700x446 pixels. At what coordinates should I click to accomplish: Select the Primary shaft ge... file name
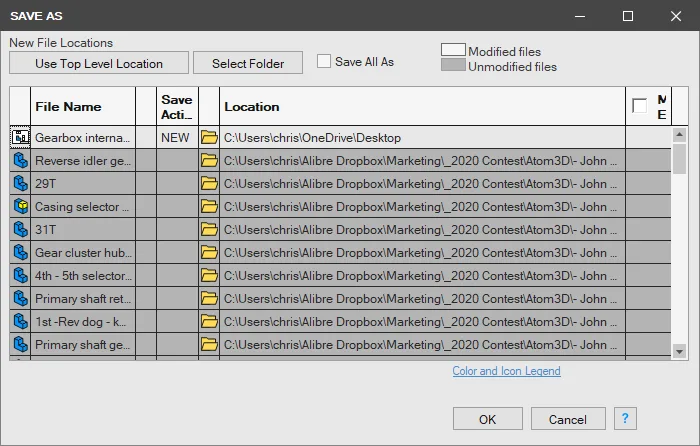pos(83,345)
